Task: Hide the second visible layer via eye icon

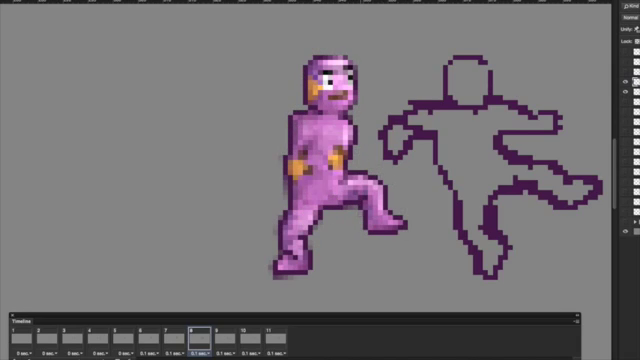Action: coord(625,92)
